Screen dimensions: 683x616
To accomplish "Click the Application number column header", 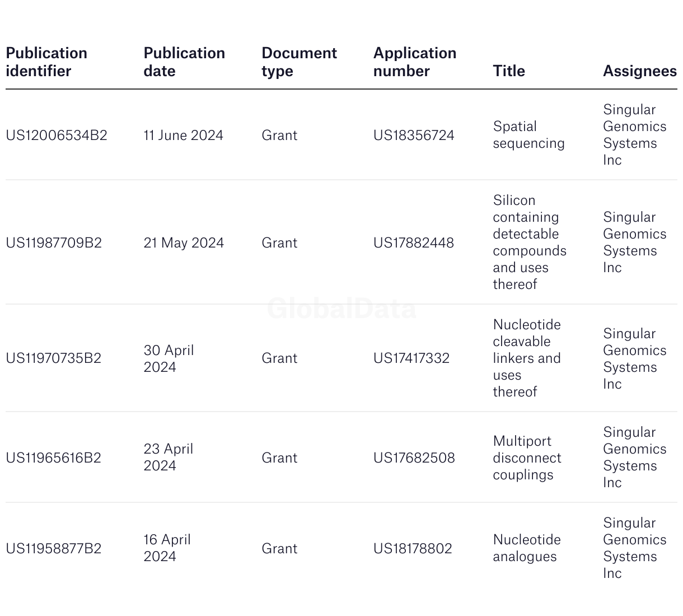I will tap(415, 62).
